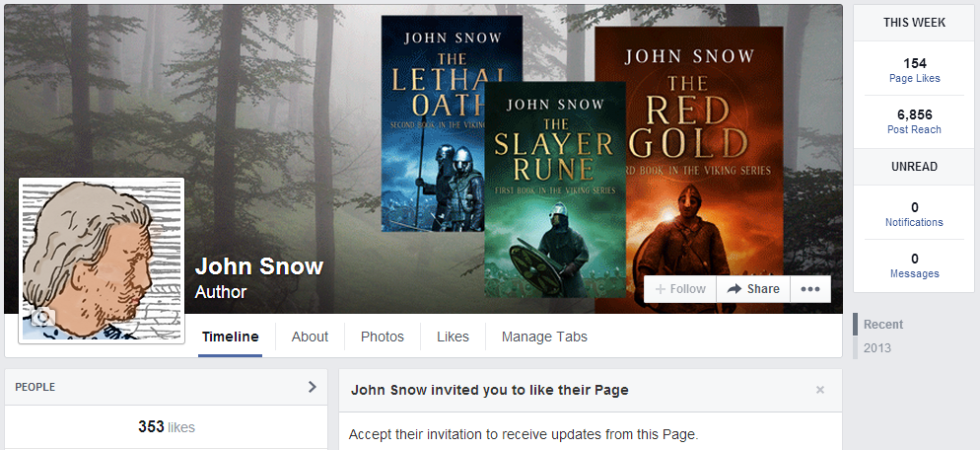Jump to Recent in the timeline navigator
Viewport: 980px width, 450px height.
[883, 325]
